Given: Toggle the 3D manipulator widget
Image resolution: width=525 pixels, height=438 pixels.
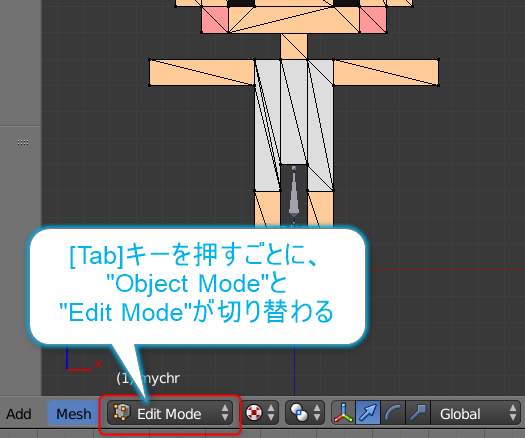Looking at the screenshot, I should pos(343,413).
